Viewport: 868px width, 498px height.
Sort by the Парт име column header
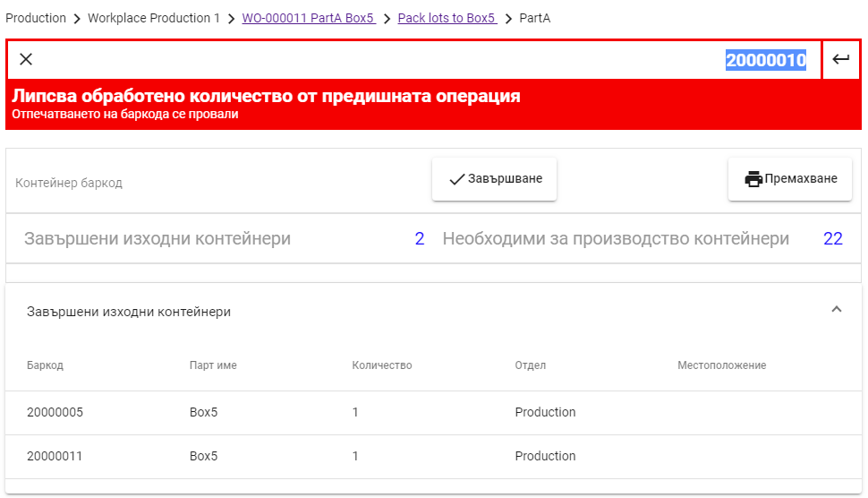point(213,365)
